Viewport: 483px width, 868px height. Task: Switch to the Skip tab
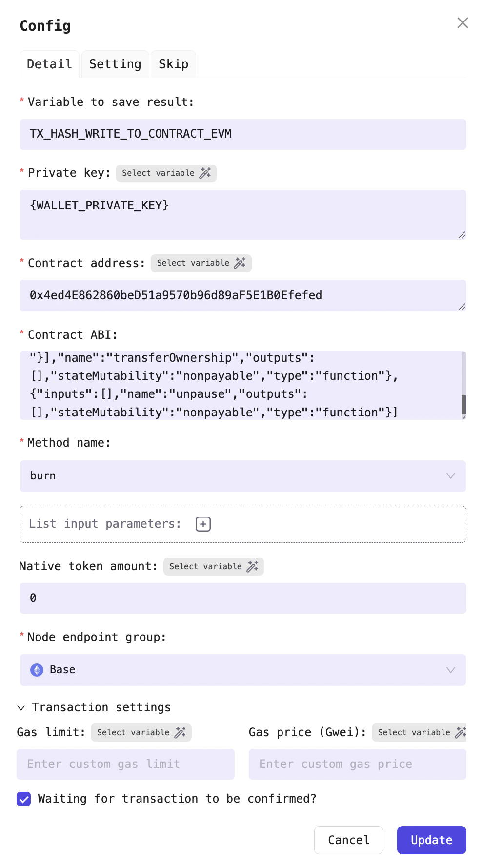tap(173, 63)
